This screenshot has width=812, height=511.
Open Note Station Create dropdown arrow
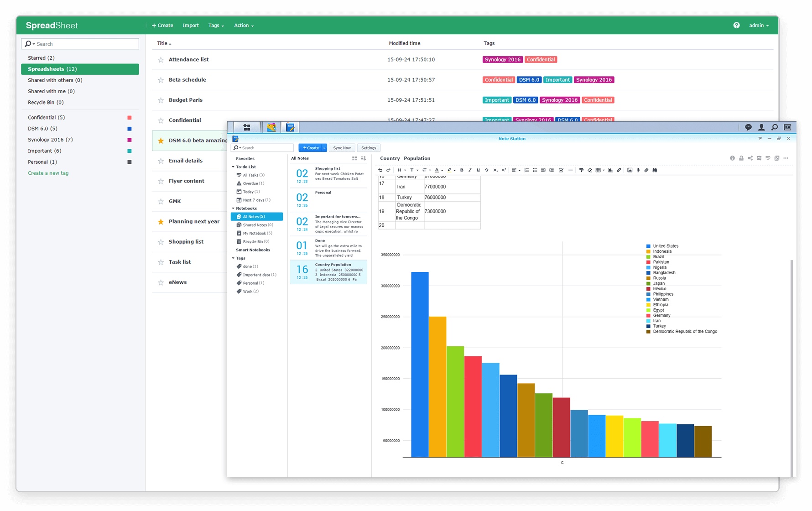point(324,148)
